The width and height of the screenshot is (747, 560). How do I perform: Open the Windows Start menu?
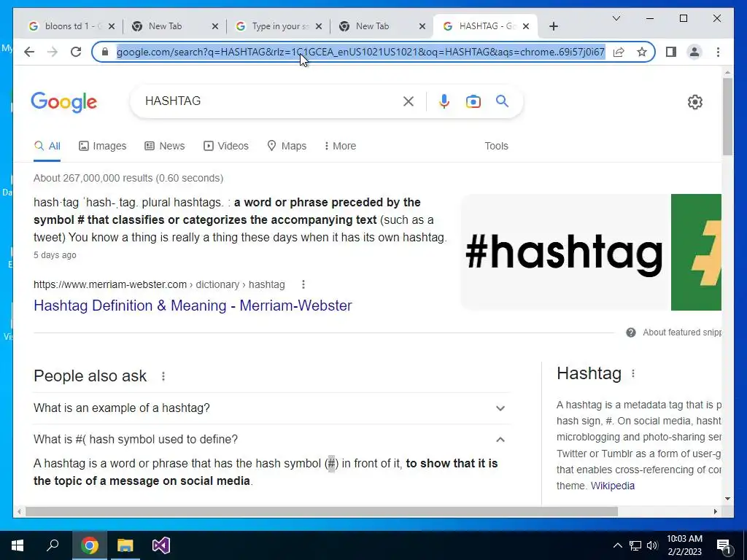pos(18,545)
